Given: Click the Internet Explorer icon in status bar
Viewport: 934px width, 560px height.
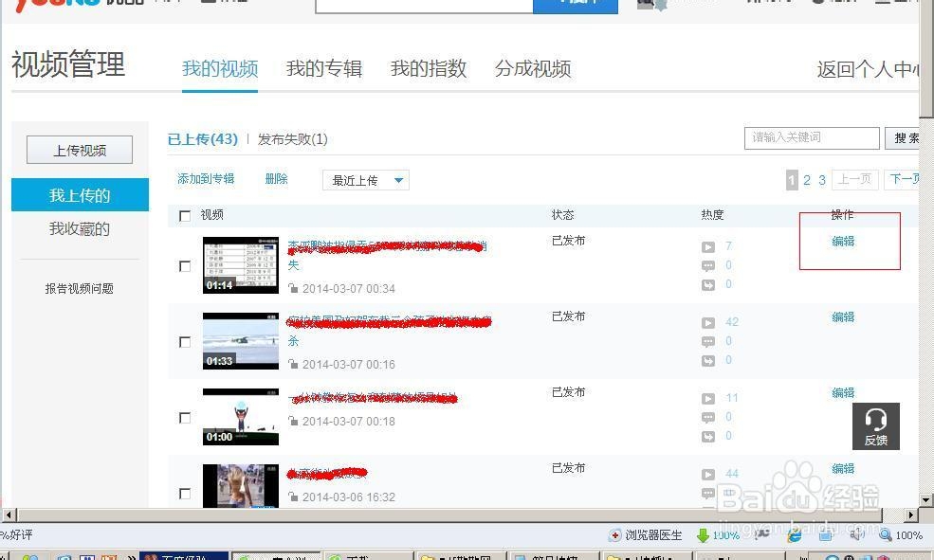Looking at the screenshot, I should click(795, 534).
